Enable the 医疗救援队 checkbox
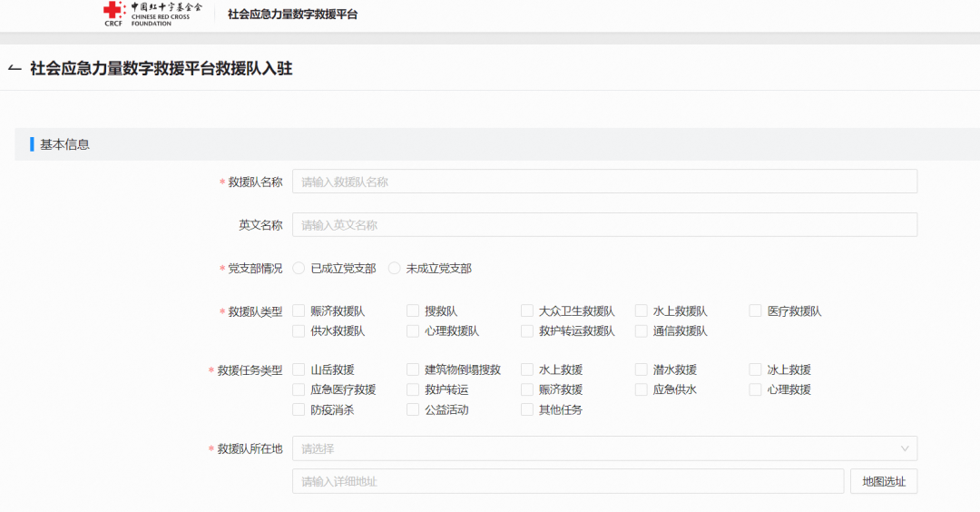This screenshot has height=512, width=980. pos(755,311)
